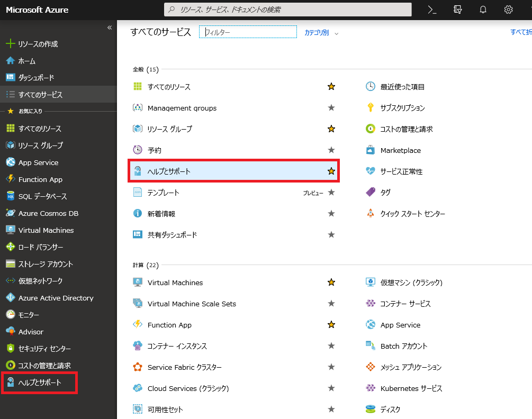This screenshot has height=419, width=532.
Task: Unfavorite すべてのリソース star in main list
Action: (x=331, y=86)
